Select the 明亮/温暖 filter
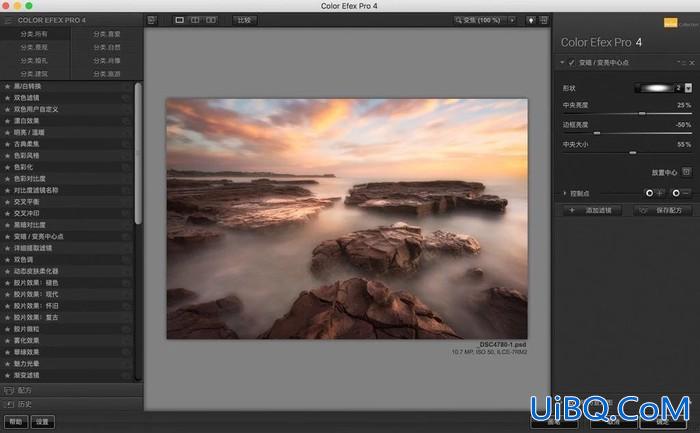 [x=67, y=133]
